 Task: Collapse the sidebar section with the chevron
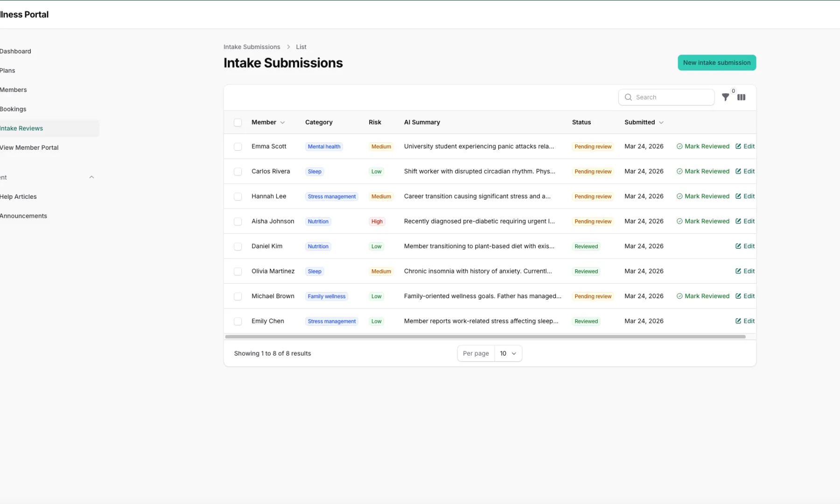[x=91, y=177]
